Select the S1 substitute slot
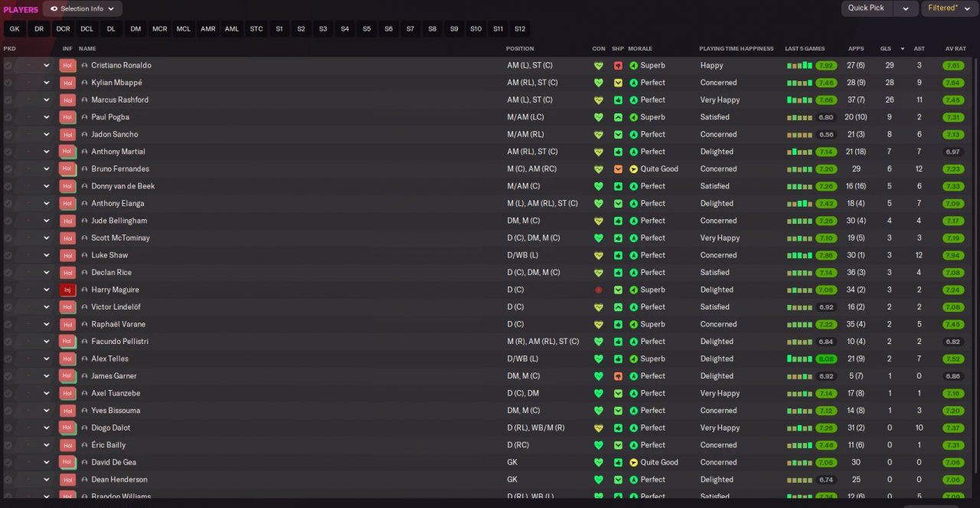 pyautogui.click(x=279, y=29)
